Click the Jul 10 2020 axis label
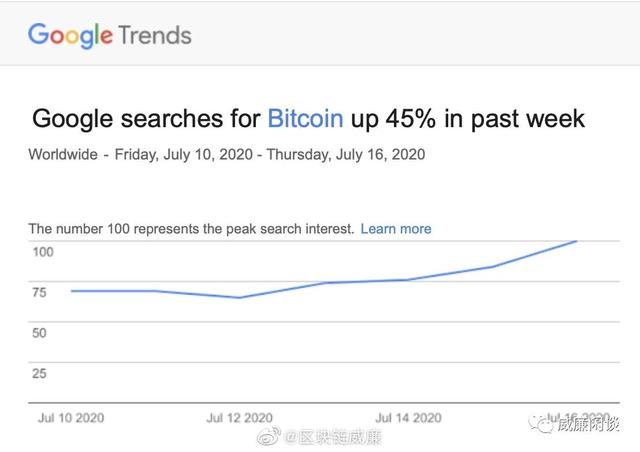Screen dimensions: 640x452 pyautogui.click(x=71, y=417)
